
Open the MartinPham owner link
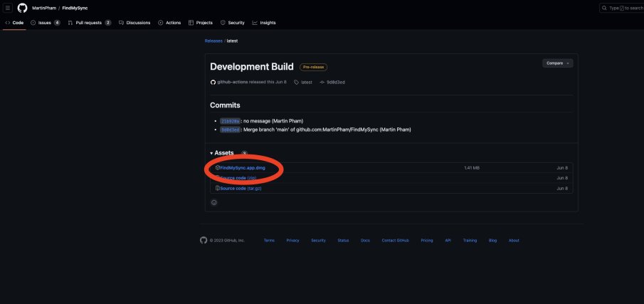44,8
